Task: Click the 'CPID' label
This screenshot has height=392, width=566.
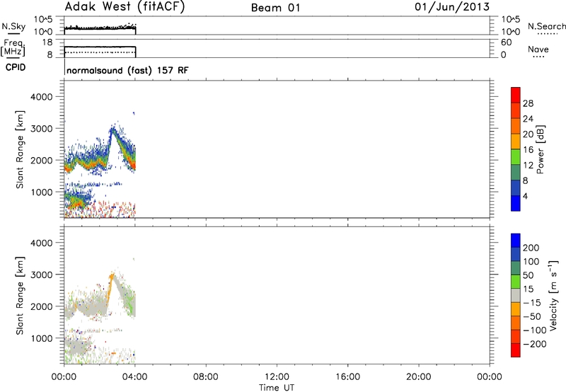Action: click(16, 67)
